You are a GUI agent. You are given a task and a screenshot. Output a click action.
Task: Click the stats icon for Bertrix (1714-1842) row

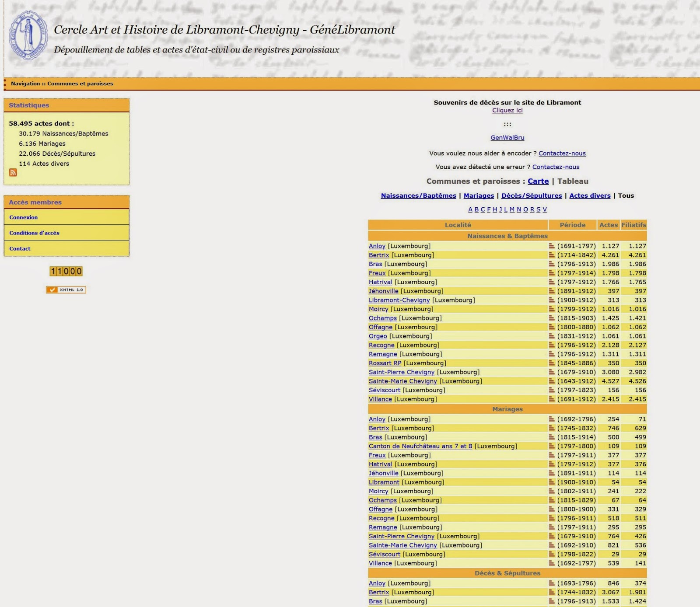coord(551,255)
